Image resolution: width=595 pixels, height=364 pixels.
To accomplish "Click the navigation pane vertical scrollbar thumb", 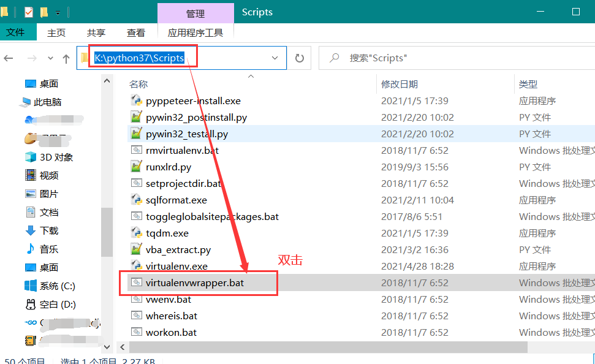I will [107, 232].
